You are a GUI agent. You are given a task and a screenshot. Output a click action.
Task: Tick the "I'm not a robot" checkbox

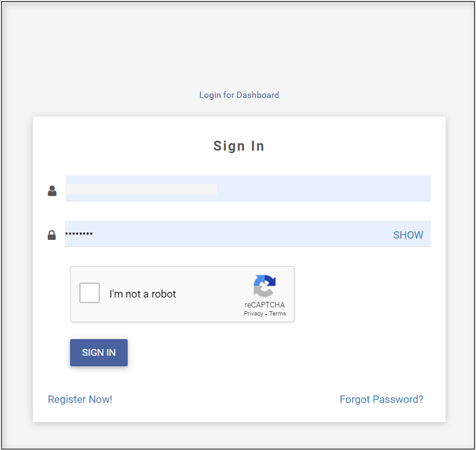point(90,293)
